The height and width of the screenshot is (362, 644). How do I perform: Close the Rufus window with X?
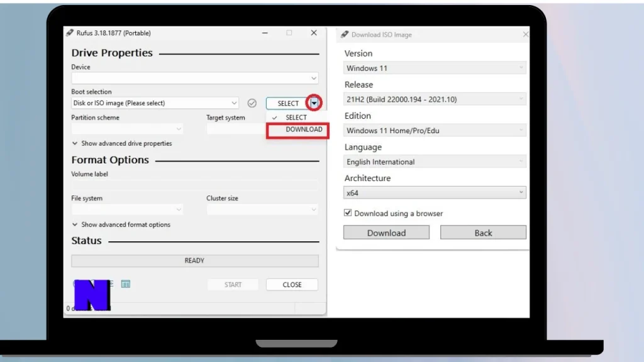pyautogui.click(x=314, y=33)
